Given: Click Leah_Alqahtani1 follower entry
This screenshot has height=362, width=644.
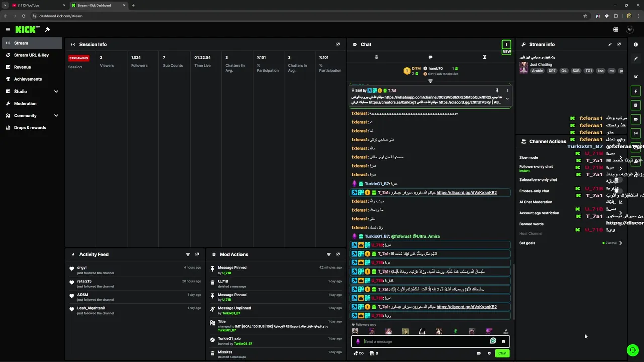Looking at the screenshot, I should (x=91, y=308).
